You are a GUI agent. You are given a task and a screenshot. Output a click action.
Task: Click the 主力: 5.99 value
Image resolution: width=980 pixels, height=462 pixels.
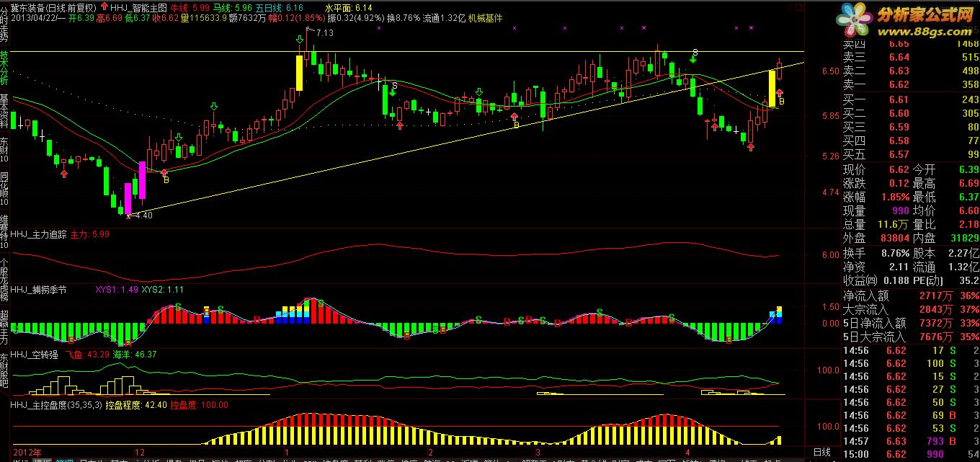89,234
